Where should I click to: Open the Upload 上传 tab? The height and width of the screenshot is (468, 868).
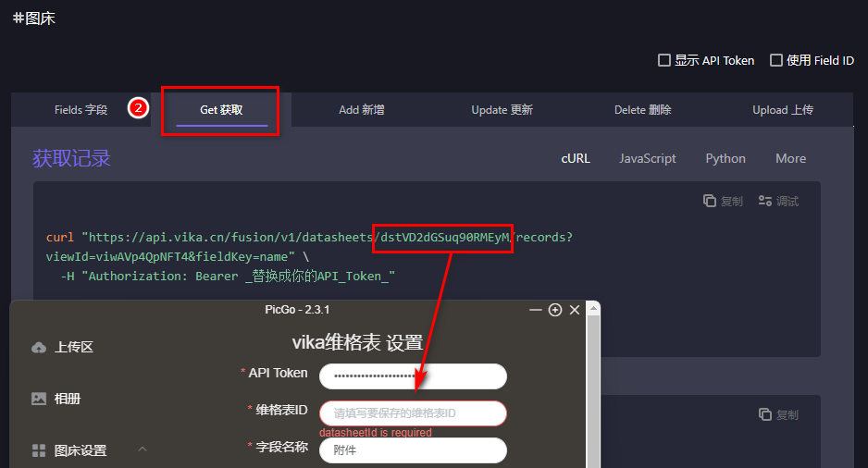[x=783, y=109]
